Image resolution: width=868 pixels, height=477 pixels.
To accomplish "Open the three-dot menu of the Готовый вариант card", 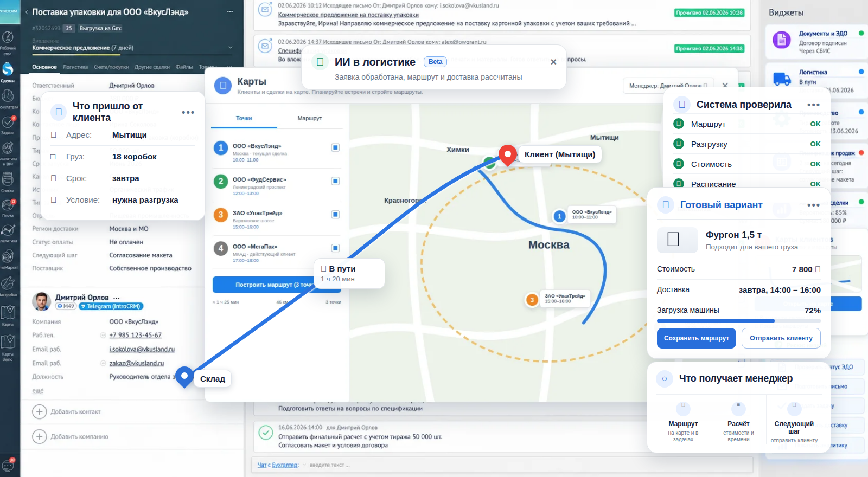I will [813, 205].
